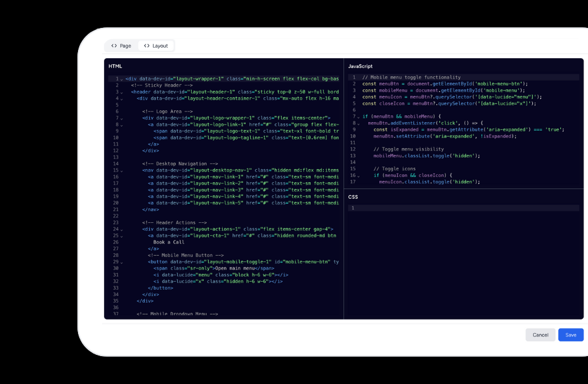Collapse the click event listener block in JavaScript

coord(357,123)
